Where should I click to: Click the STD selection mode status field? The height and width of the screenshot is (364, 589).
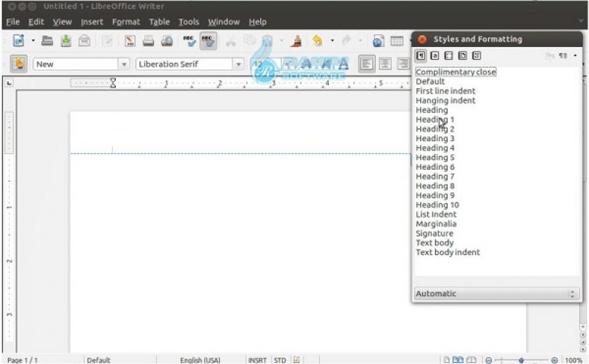click(280, 360)
